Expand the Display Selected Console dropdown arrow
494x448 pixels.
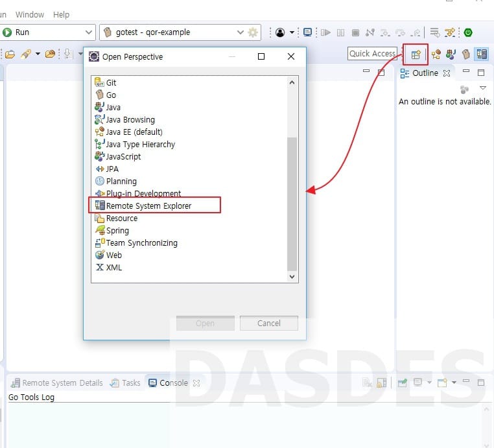pos(429,383)
